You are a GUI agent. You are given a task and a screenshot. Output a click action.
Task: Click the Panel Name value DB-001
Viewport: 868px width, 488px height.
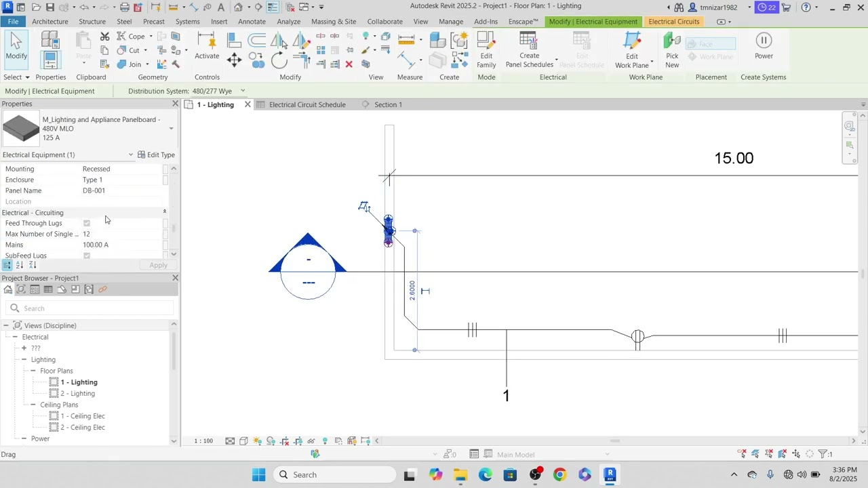pyautogui.click(x=94, y=190)
